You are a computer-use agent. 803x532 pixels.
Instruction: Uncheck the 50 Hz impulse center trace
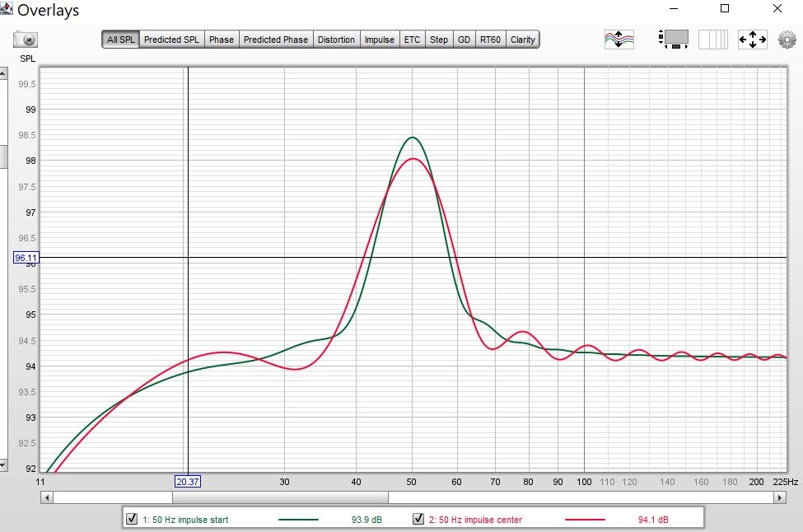tap(418, 519)
